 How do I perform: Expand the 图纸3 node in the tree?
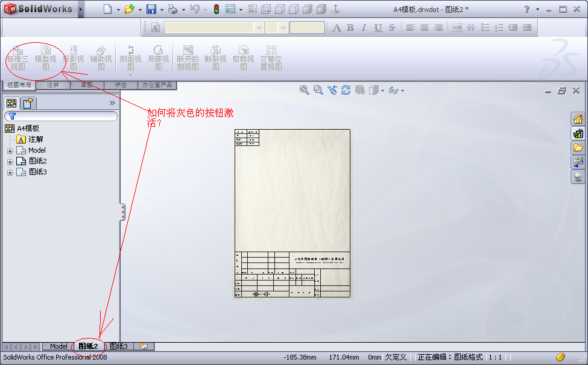coord(10,173)
